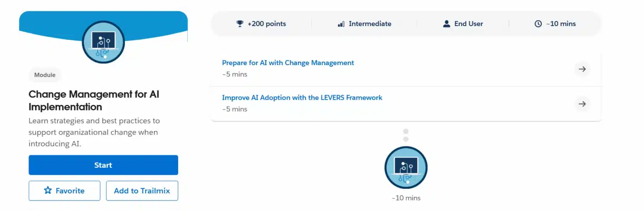Click the trophy icon beside +200 points
The image size is (644, 211).
[240, 24]
